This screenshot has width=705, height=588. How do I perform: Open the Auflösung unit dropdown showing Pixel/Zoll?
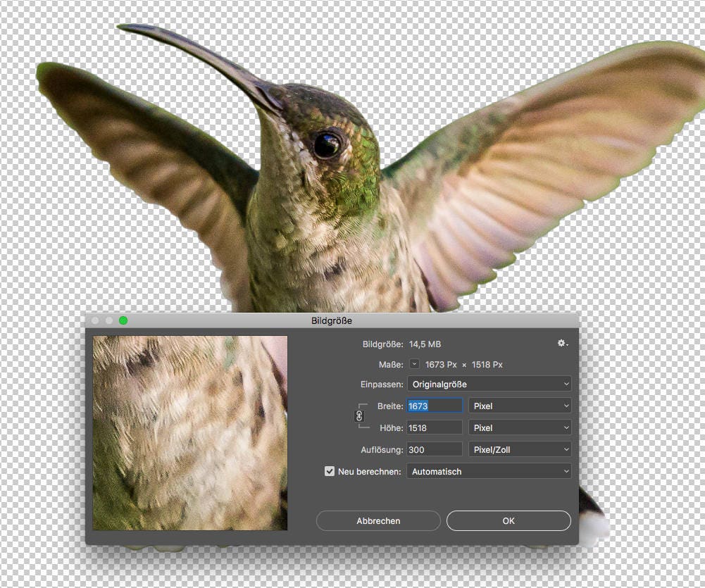coord(519,449)
